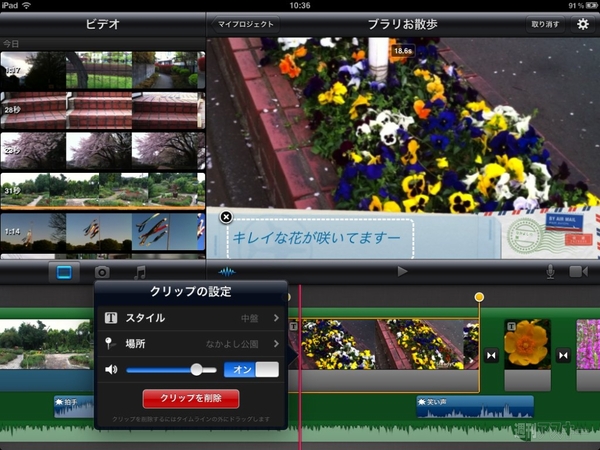Open transition after the orange flower clip
600x450 pixels.
click(563, 355)
